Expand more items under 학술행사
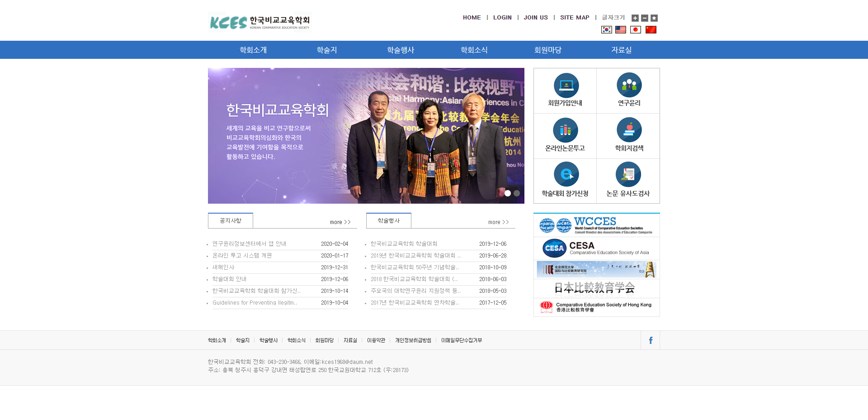 coord(499,222)
